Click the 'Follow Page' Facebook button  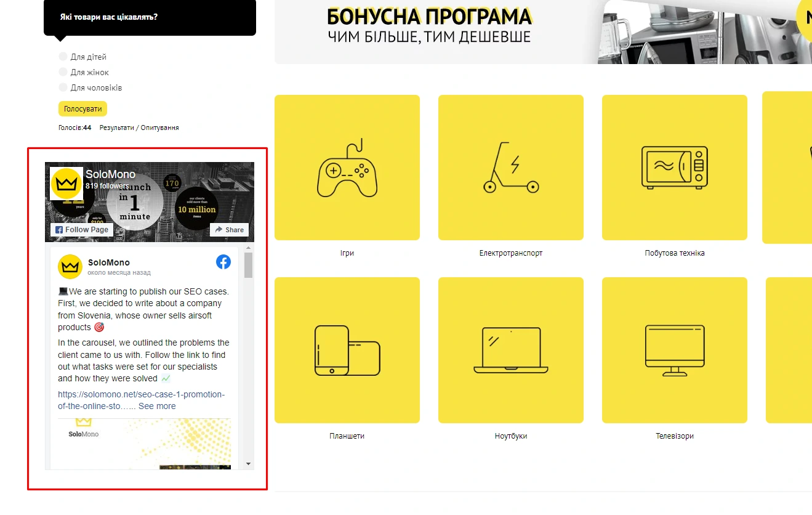pyautogui.click(x=82, y=230)
